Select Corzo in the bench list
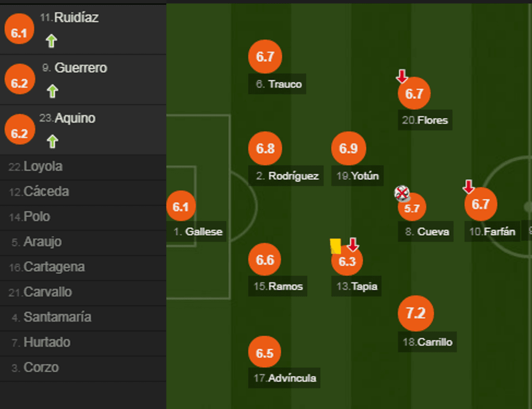This screenshot has width=532, height=409. click(x=41, y=368)
